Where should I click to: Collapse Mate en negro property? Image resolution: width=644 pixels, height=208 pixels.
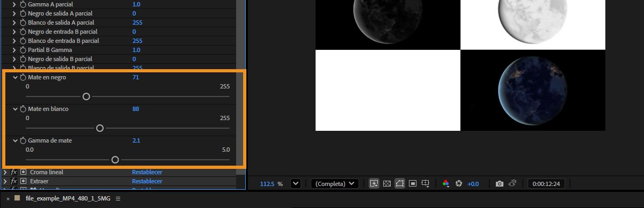15,78
